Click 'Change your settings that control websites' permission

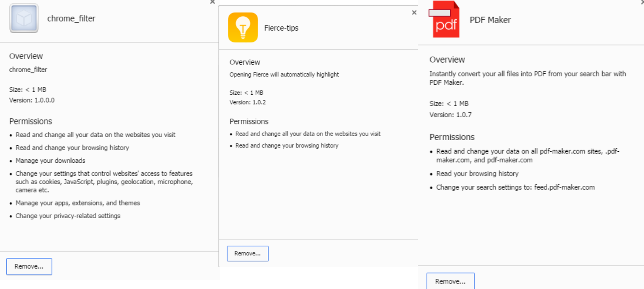104,182
